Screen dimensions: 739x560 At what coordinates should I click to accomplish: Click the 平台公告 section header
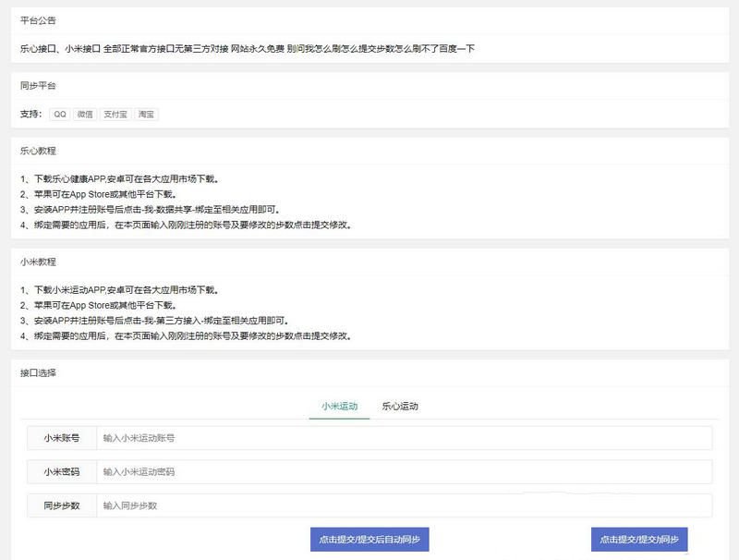point(38,19)
